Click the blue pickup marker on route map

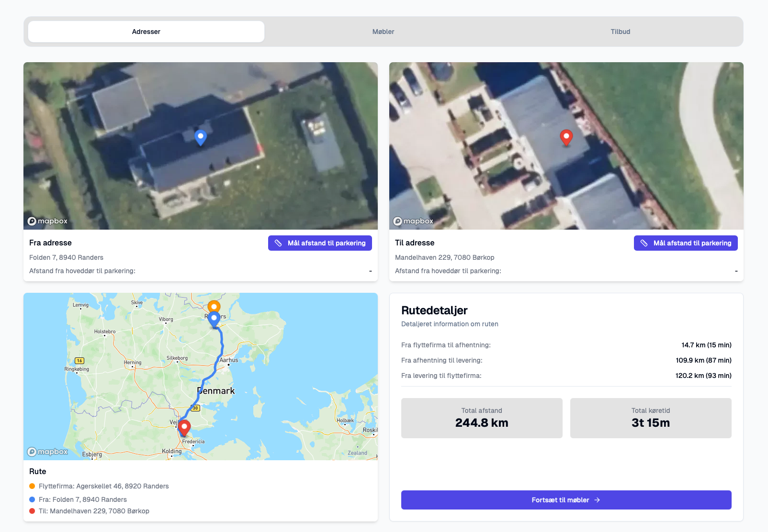pos(214,319)
